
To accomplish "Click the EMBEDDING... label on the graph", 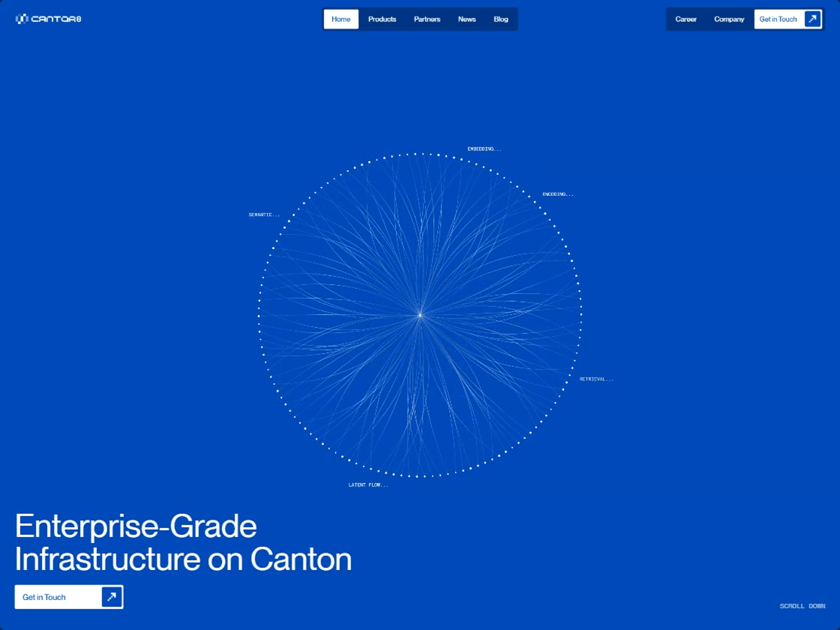I will pyautogui.click(x=484, y=149).
